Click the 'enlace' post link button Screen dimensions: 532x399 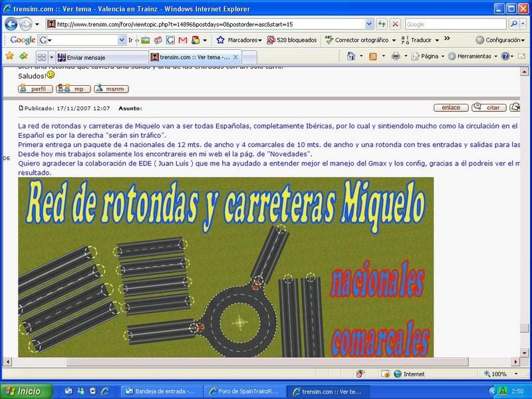[x=451, y=108]
